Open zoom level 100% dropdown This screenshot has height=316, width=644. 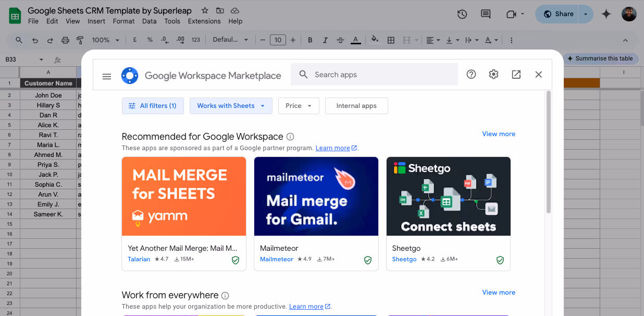tap(106, 40)
